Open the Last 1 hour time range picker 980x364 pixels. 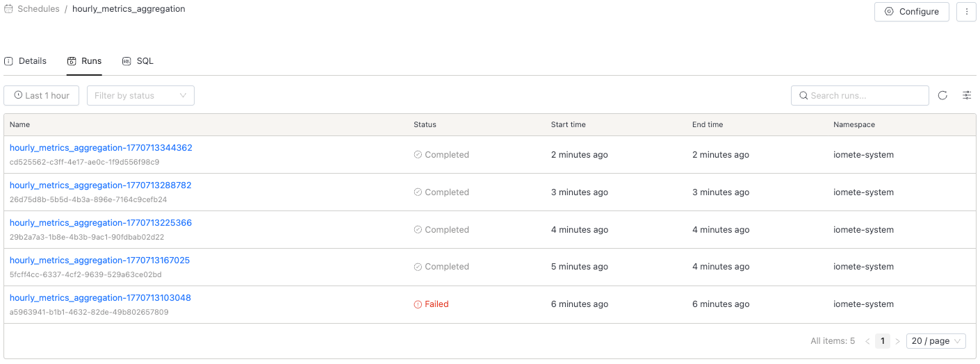42,96
